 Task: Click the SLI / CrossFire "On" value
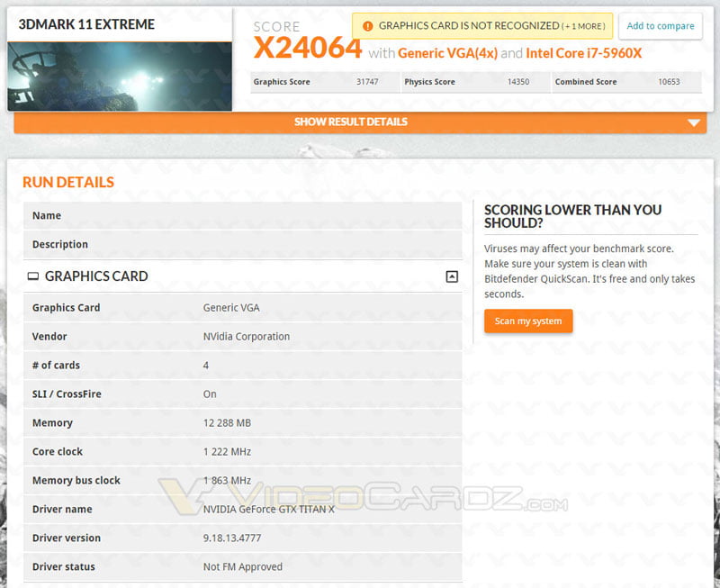coord(210,394)
